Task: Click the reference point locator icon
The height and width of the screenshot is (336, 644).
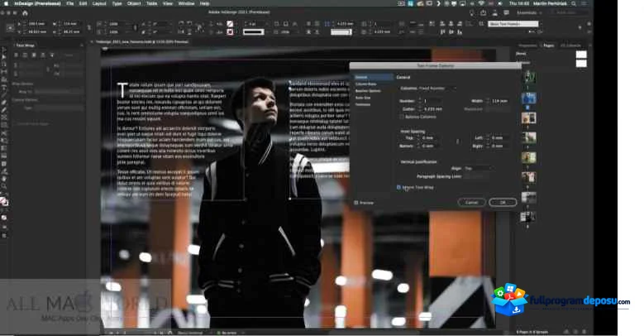Action: click(10, 27)
